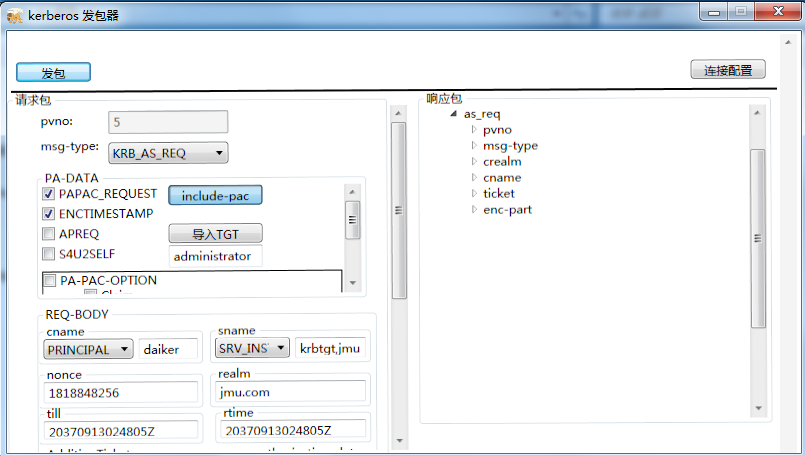This screenshot has width=805, height=456.
Task: Select the crealm item in response tree
Action: [x=502, y=161]
